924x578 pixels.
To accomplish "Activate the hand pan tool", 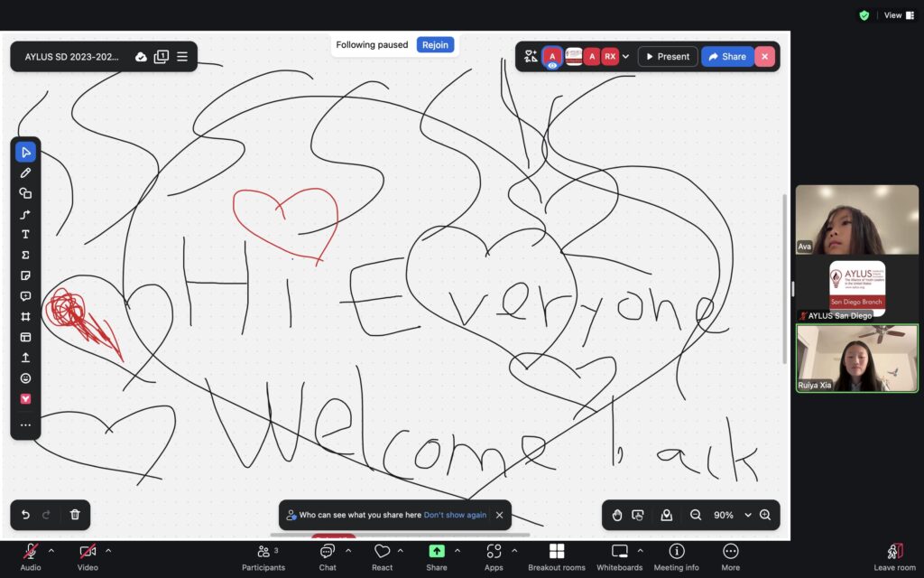I will tap(617, 515).
